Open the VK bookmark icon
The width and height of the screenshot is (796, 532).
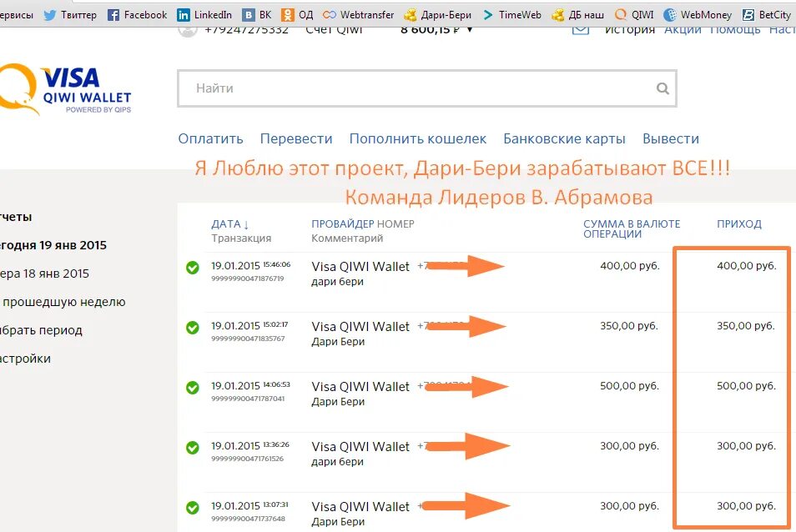(x=249, y=15)
